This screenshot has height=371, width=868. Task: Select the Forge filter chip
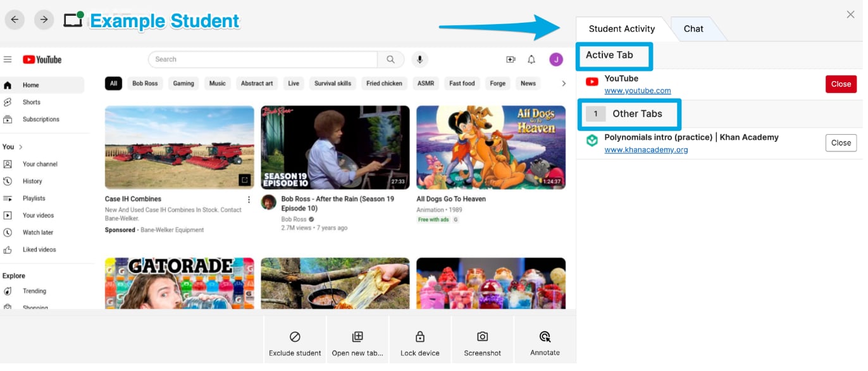coord(498,83)
